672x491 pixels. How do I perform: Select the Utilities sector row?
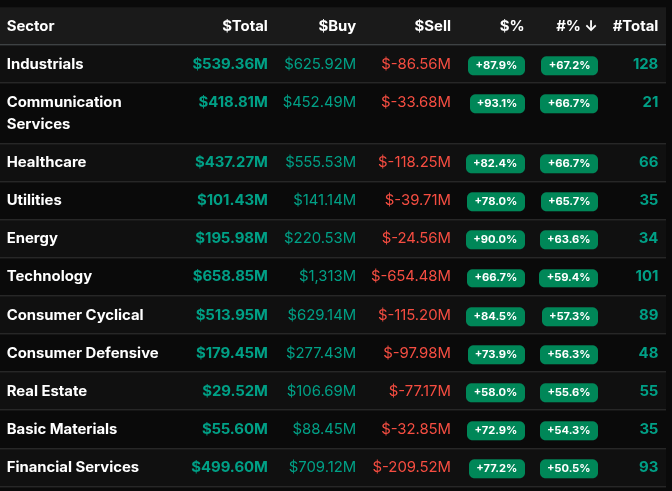tap(34, 200)
